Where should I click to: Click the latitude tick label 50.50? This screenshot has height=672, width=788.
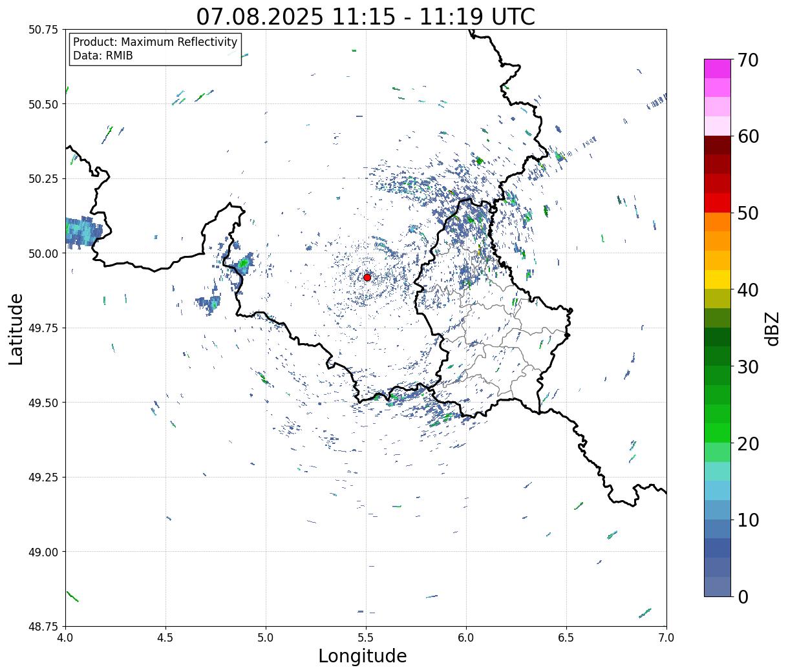point(43,104)
